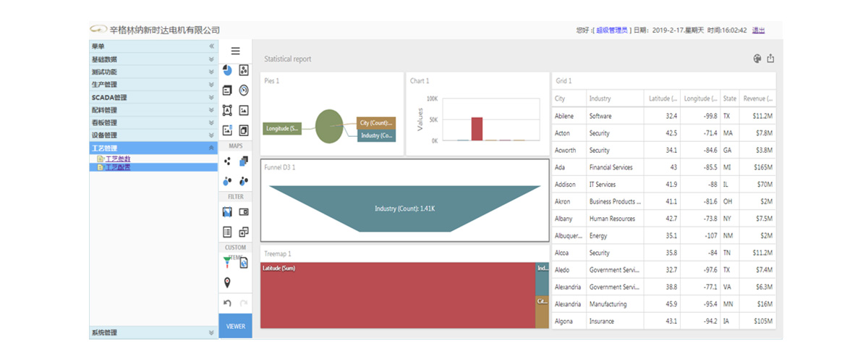Pick the List Box filter icon
The height and width of the screenshot is (362, 868).
tap(227, 232)
